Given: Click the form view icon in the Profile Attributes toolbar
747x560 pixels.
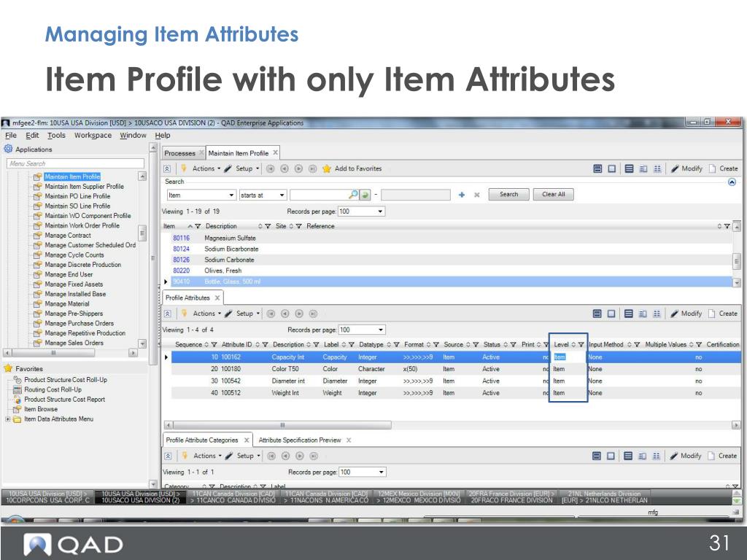Looking at the screenshot, I should (611, 314).
